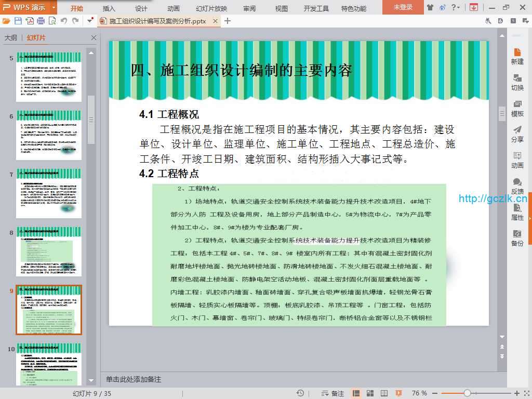Click the Undo arrow icon
Image resolution: width=532 pixels, height=399 pixels.
pos(64,21)
